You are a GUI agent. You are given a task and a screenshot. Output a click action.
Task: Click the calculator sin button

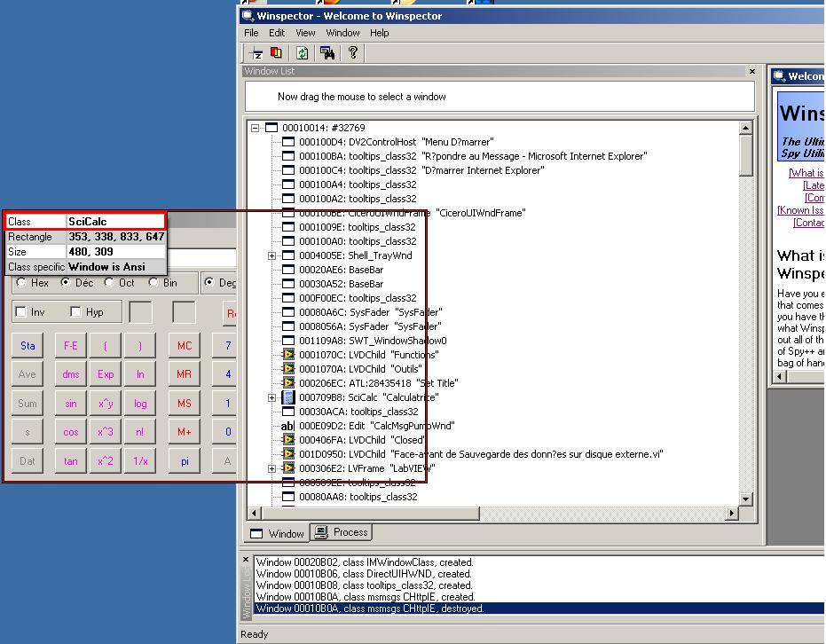[x=71, y=404]
